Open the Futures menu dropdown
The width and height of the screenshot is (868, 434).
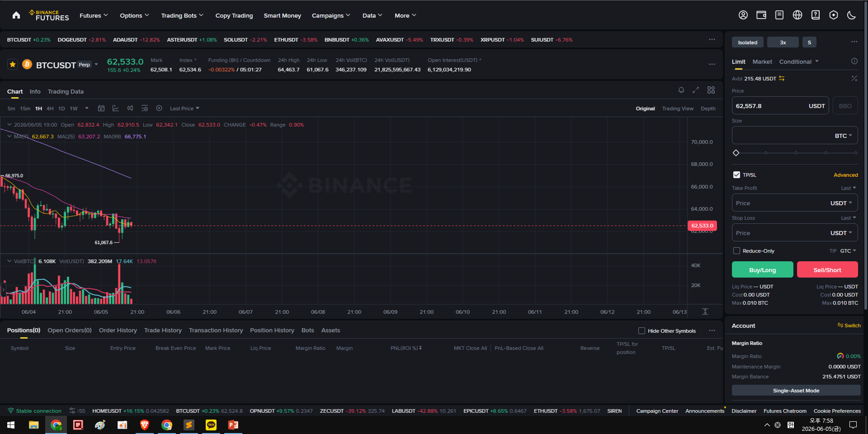[x=93, y=15]
